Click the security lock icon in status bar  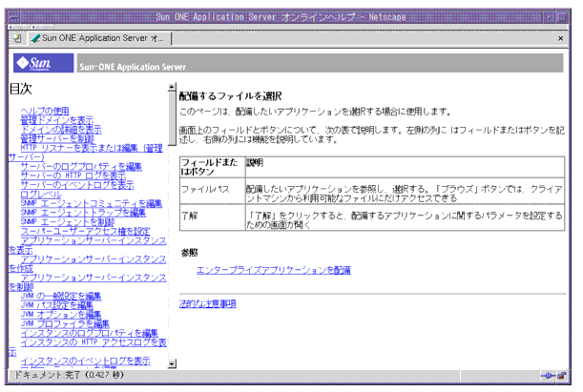(x=562, y=375)
